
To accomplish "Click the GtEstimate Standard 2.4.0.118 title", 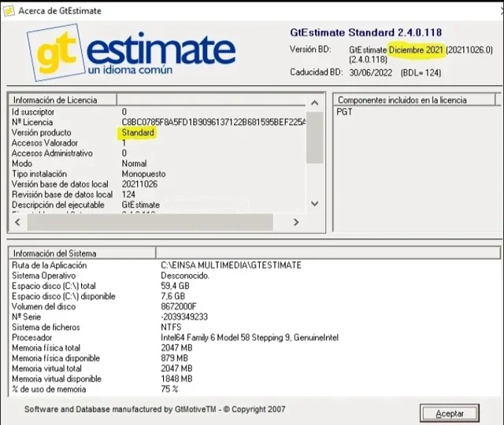I will (365, 32).
